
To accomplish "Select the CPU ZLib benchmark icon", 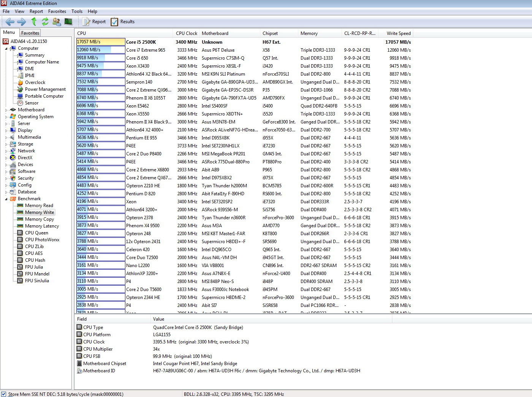I will click(x=20, y=247).
